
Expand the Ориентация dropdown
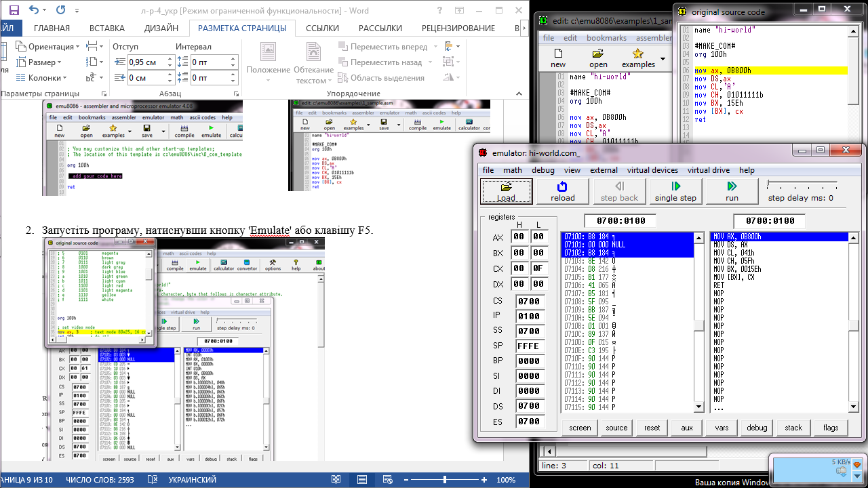[46, 46]
